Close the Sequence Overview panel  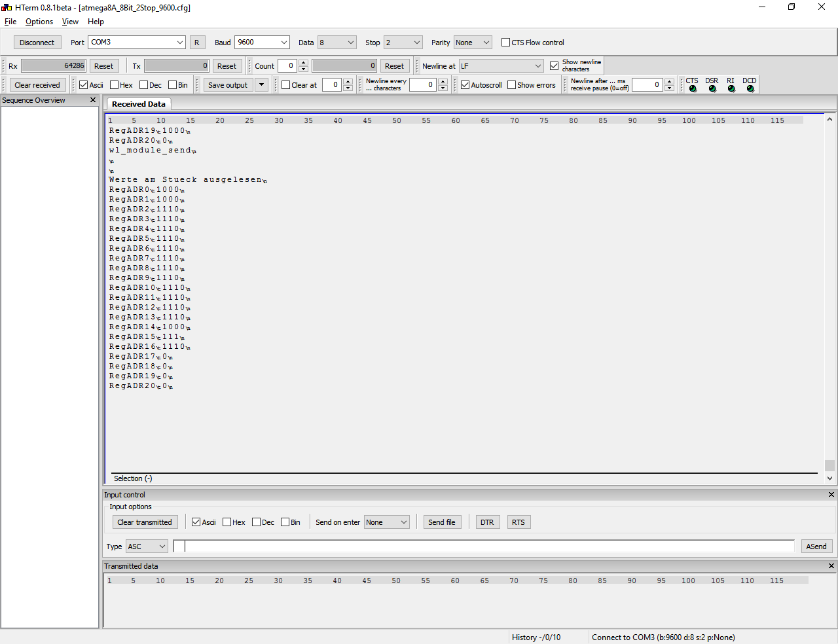point(93,100)
